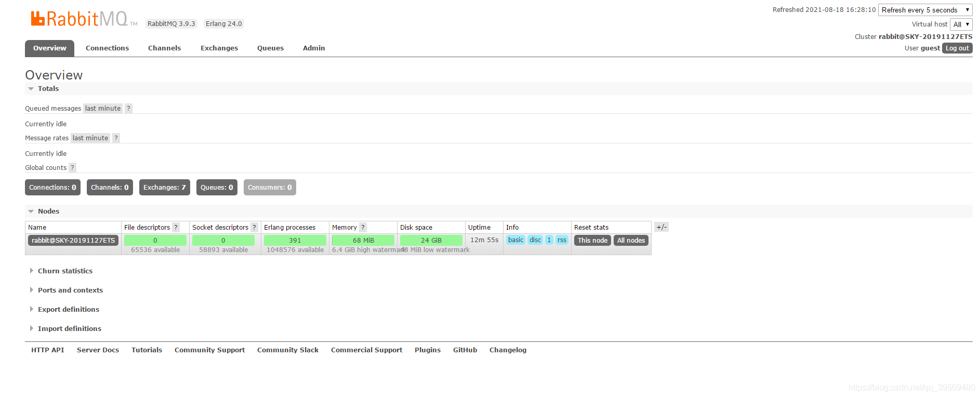The height and width of the screenshot is (397, 980).
Task: Click the File descriptors usage bar
Action: pos(155,240)
